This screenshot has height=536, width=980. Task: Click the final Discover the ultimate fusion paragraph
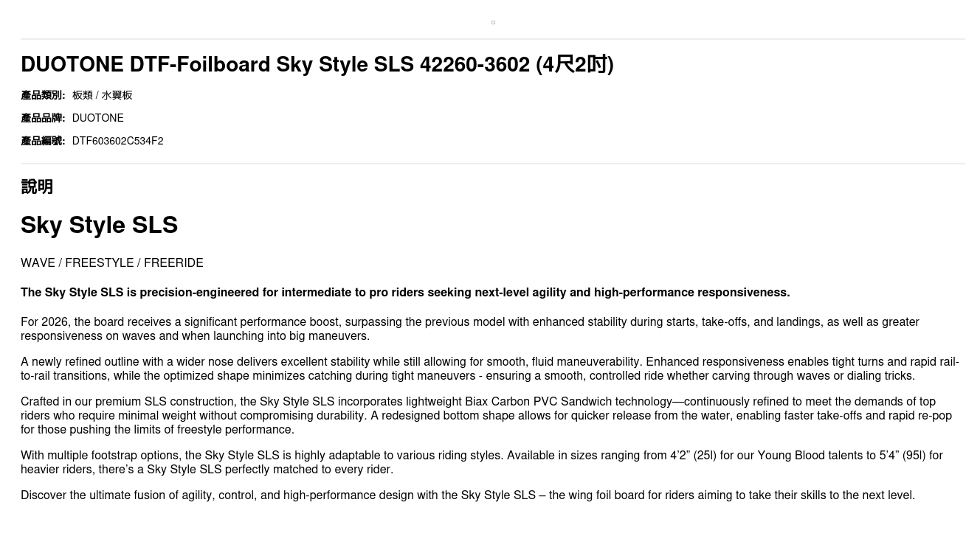click(x=468, y=495)
